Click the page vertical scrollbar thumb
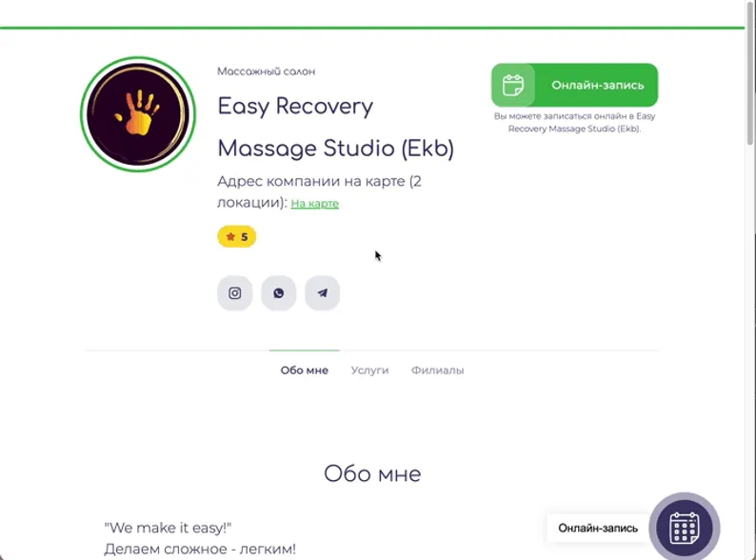Image resolution: width=756 pixels, height=560 pixels. pyautogui.click(x=750, y=72)
